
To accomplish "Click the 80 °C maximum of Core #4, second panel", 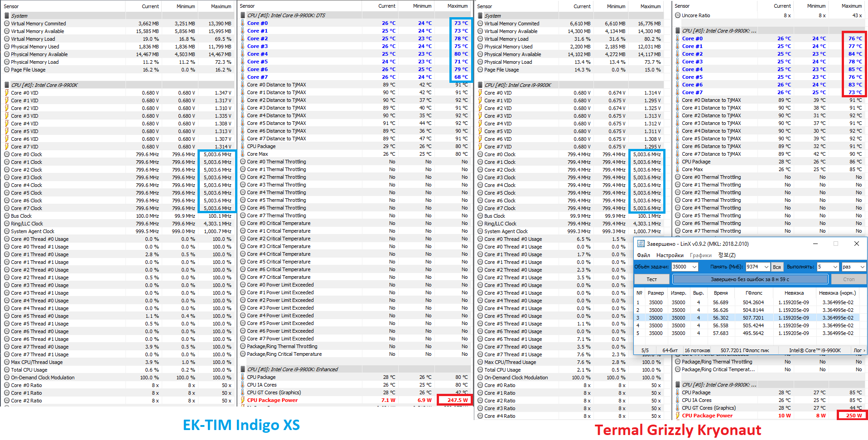I will pos(461,54).
